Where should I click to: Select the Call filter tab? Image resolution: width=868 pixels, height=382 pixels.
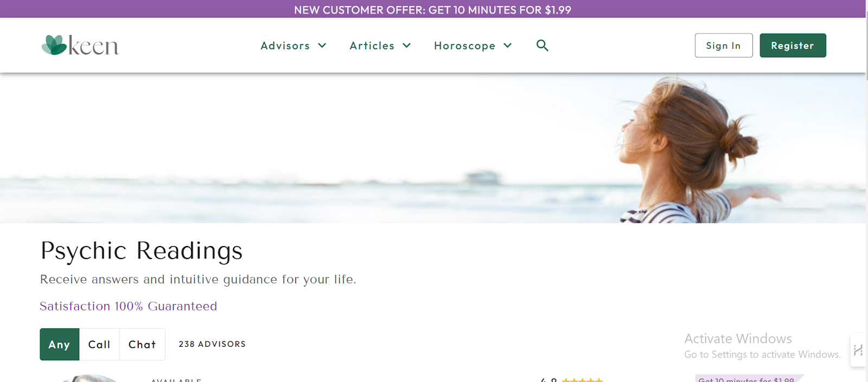pos(99,344)
